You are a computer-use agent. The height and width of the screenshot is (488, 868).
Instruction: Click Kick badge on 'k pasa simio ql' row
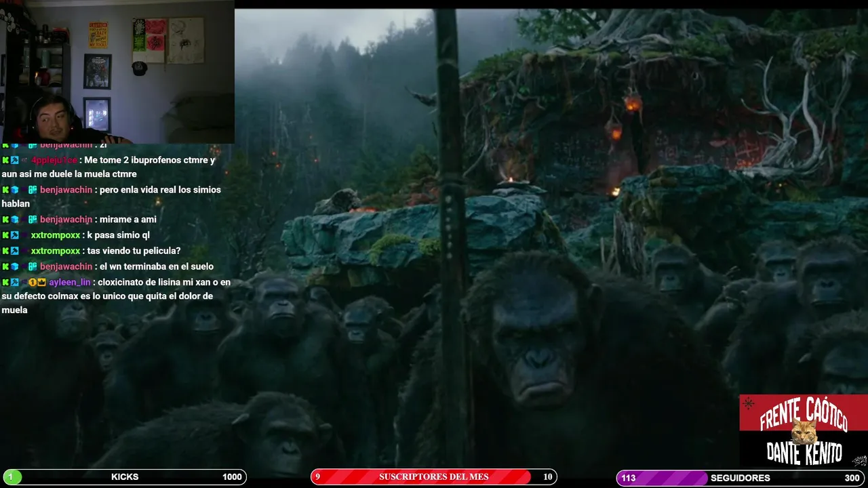click(x=5, y=235)
